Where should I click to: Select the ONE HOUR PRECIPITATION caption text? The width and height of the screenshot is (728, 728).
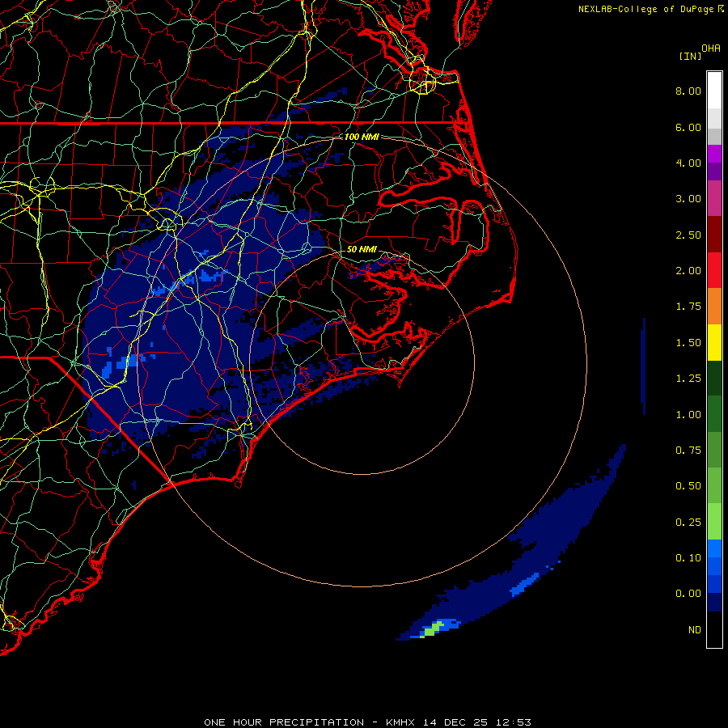pyautogui.click(x=284, y=722)
